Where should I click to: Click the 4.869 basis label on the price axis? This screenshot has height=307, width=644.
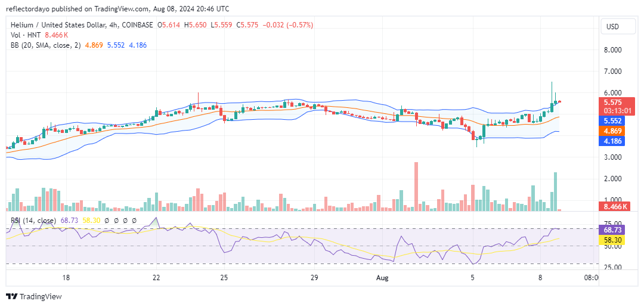[612, 131]
